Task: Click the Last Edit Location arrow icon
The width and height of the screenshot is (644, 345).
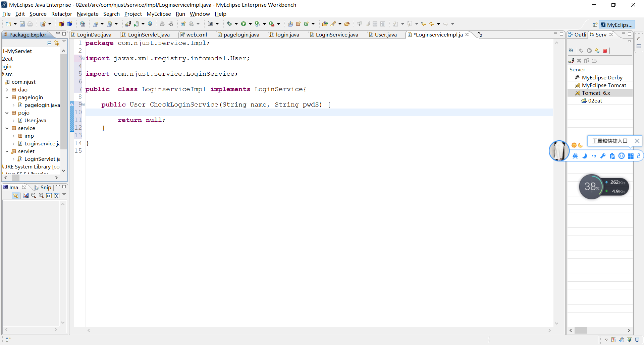Action: tap(424, 24)
